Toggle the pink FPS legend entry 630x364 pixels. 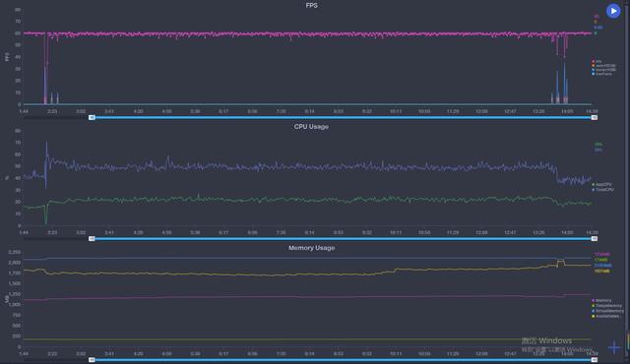598,61
